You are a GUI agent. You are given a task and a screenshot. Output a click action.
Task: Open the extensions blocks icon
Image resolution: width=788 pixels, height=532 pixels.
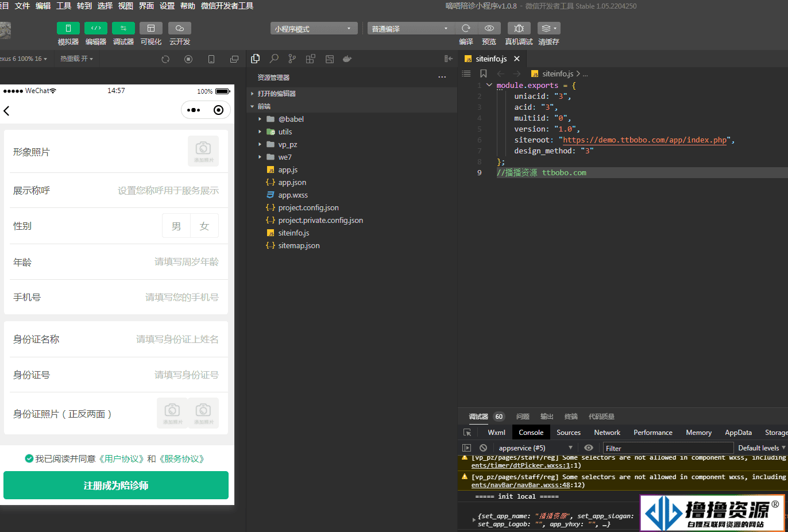coord(311,59)
